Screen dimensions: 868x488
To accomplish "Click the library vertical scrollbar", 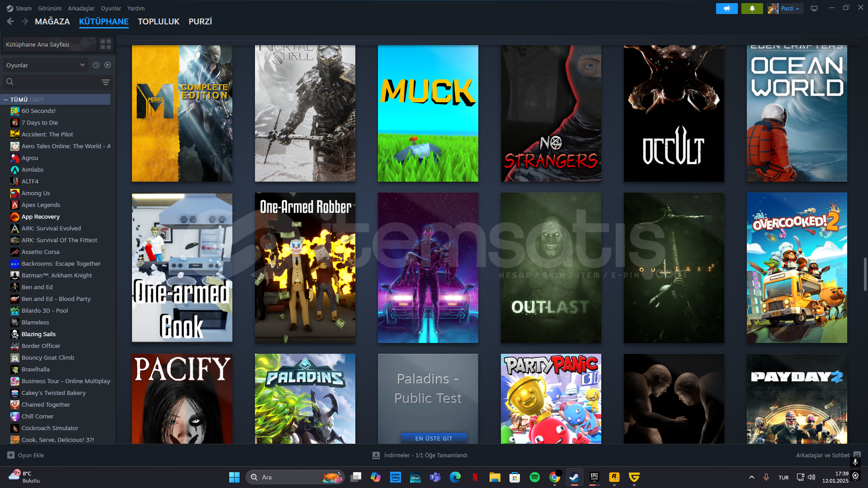I will point(865,274).
